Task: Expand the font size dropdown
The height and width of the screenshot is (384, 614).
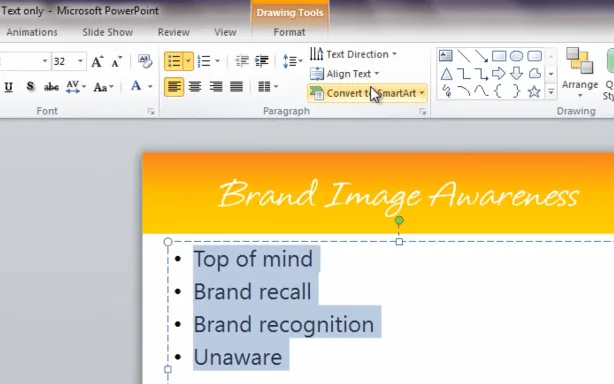Action: click(x=80, y=61)
